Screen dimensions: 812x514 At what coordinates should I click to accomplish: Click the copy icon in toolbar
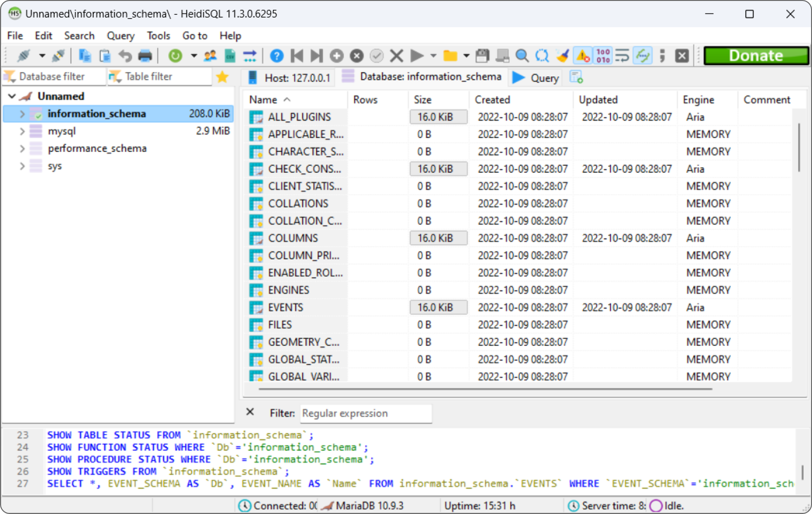pyautogui.click(x=85, y=56)
